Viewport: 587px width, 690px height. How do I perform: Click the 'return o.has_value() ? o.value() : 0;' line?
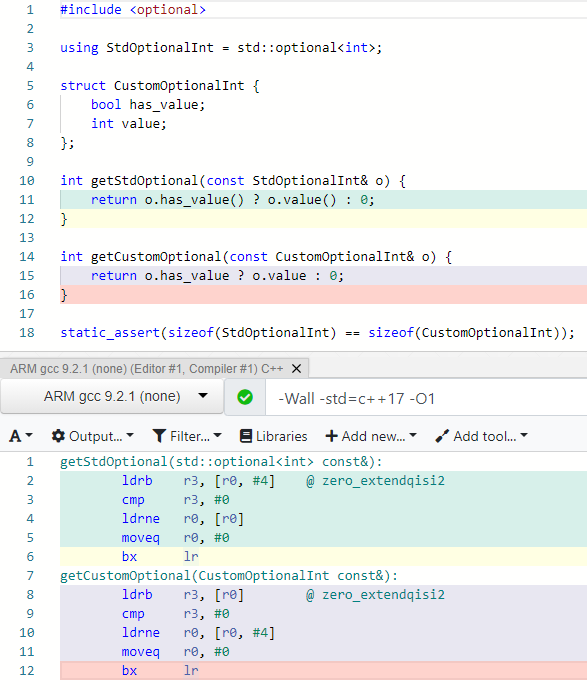(x=233, y=200)
